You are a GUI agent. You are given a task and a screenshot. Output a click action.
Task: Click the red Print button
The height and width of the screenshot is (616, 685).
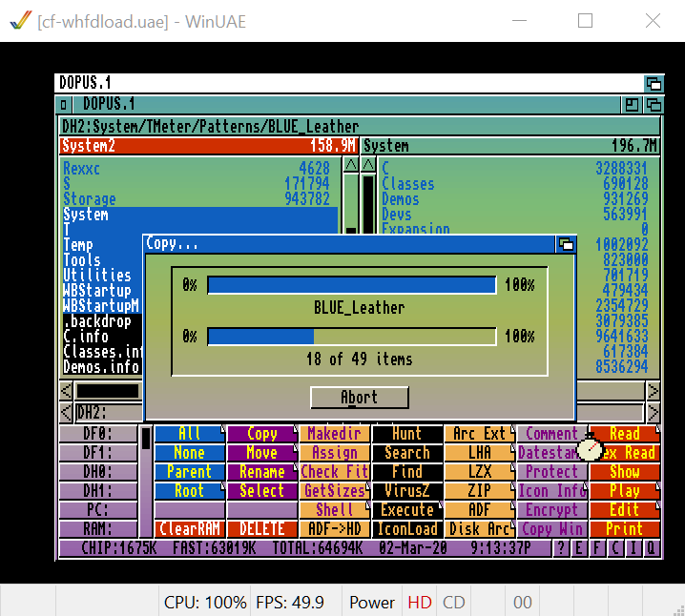point(625,529)
